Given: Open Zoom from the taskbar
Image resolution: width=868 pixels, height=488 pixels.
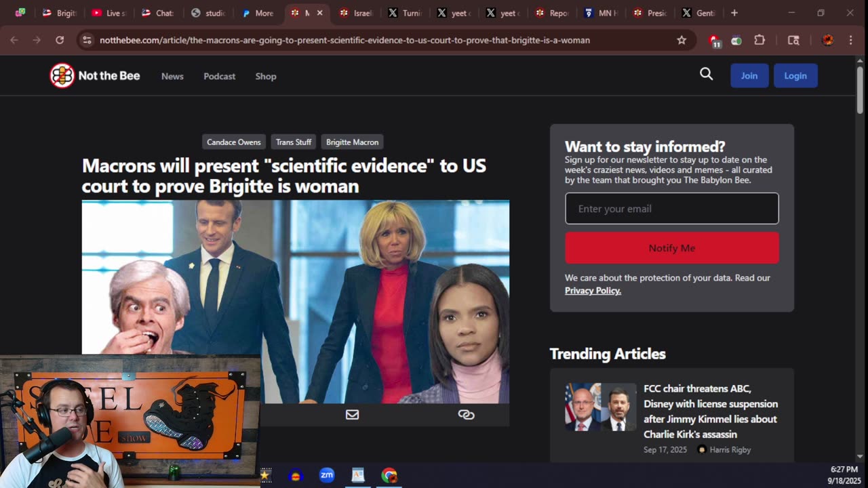Looking at the screenshot, I should pyautogui.click(x=327, y=475).
